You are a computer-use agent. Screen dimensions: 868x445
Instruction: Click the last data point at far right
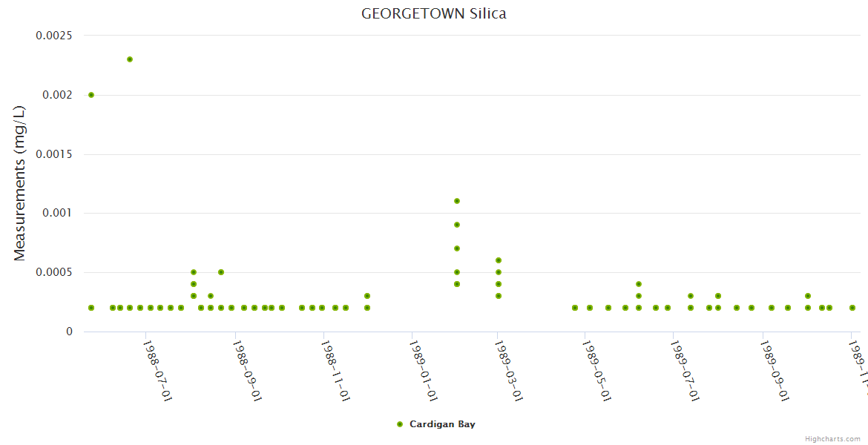(x=852, y=308)
